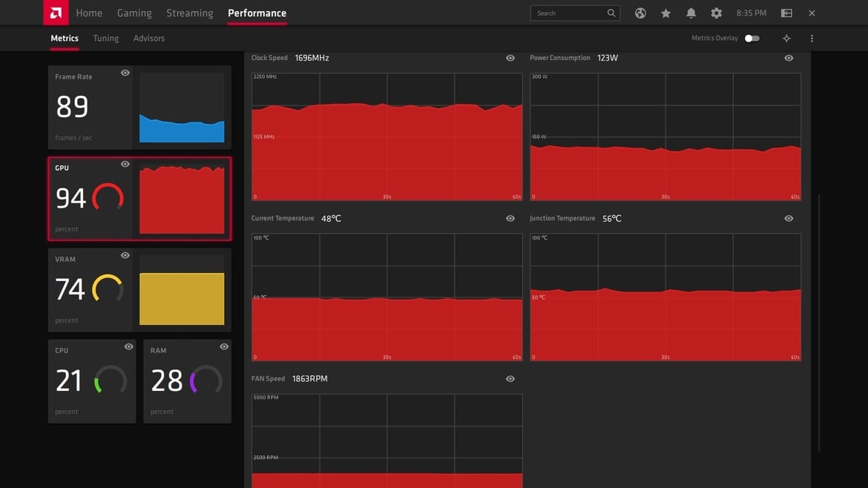
Task: Open the notifications bell
Action: coord(691,13)
